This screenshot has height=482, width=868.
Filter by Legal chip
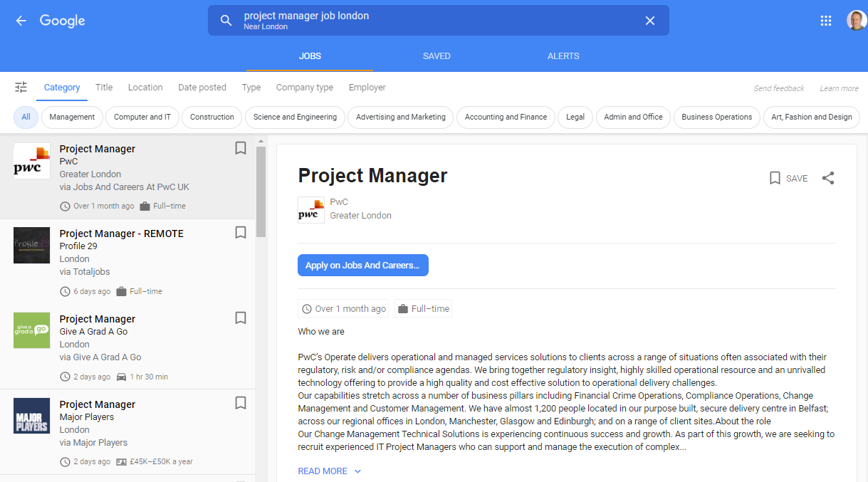(575, 117)
